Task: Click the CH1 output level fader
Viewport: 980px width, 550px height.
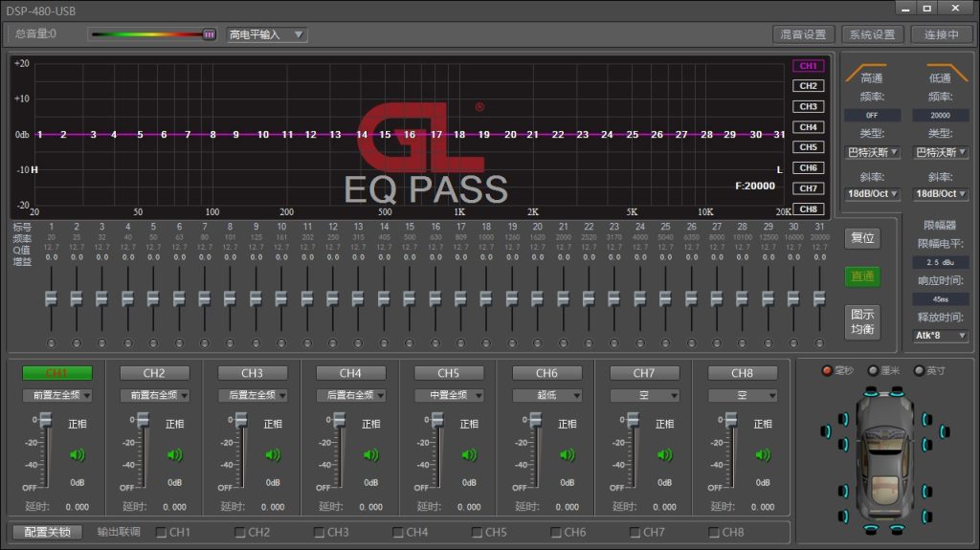Action: coord(46,420)
